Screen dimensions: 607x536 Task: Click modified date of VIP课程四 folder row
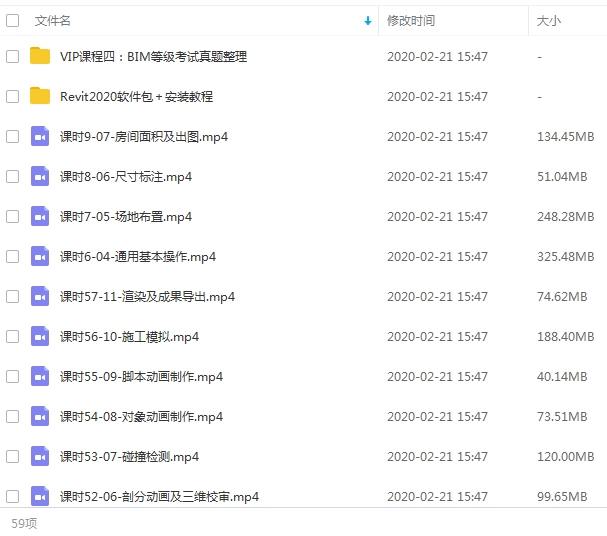tap(437, 57)
